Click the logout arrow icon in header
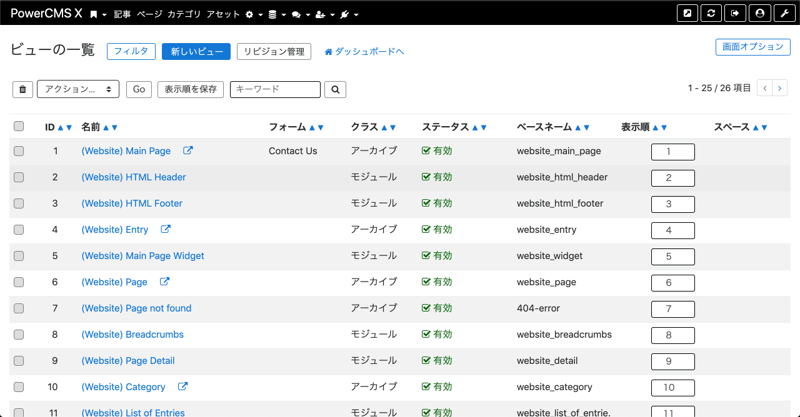Image resolution: width=800 pixels, height=417 pixels. point(736,14)
